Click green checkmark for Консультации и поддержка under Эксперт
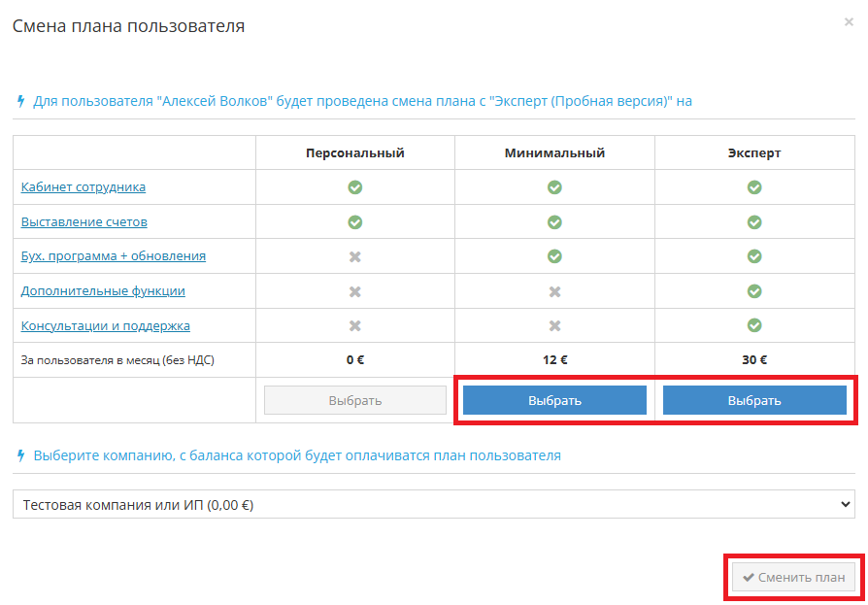This screenshot has height=605, width=868. click(754, 326)
